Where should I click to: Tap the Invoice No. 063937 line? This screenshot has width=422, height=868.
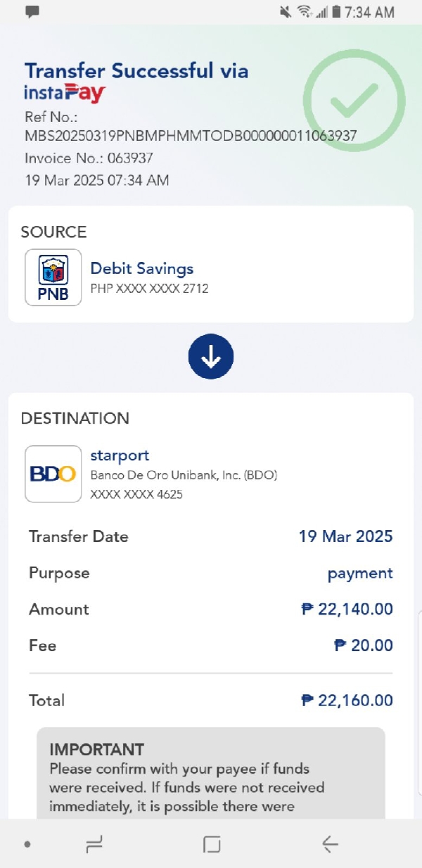pos(89,158)
